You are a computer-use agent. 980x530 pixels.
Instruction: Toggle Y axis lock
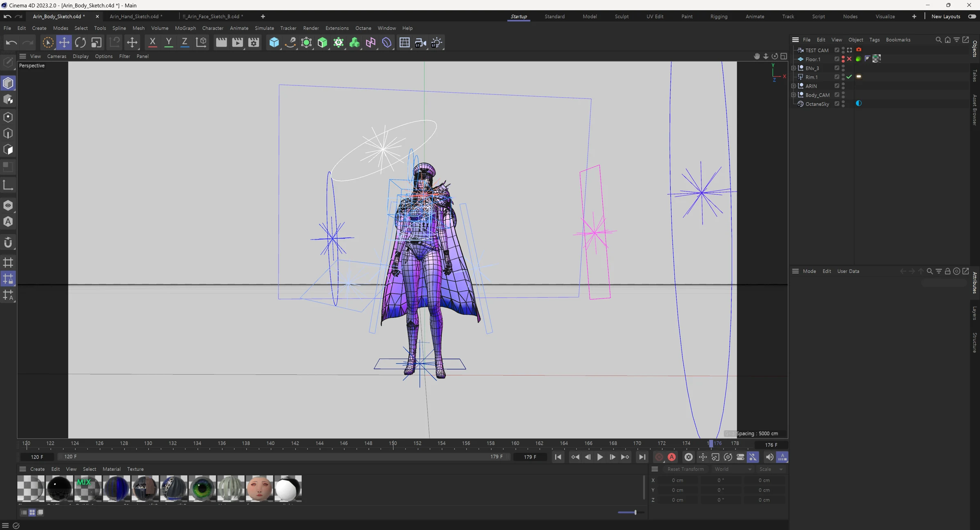click(x=168, y=42)
